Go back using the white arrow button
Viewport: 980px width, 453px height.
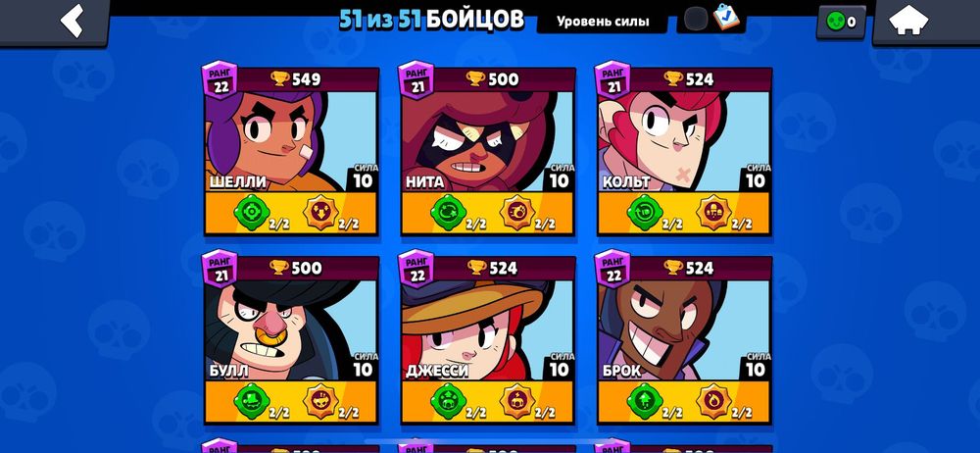pyautogui.click(x=72, y=20)
